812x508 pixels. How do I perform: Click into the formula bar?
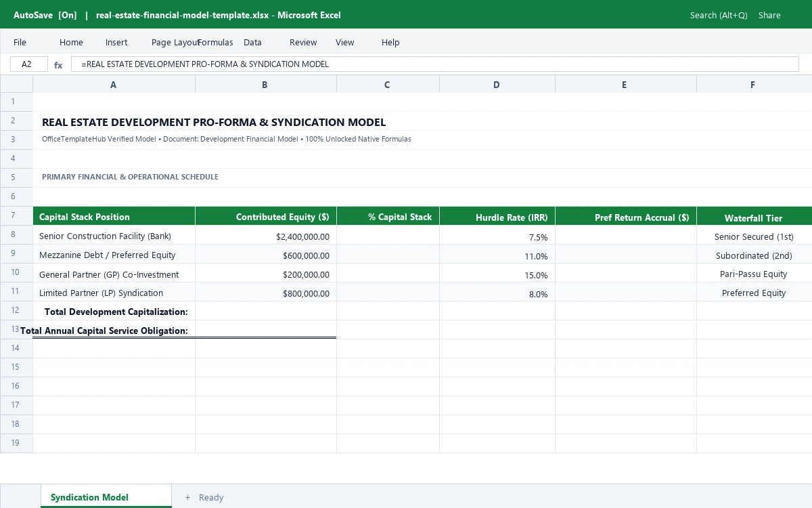(434, 64)
